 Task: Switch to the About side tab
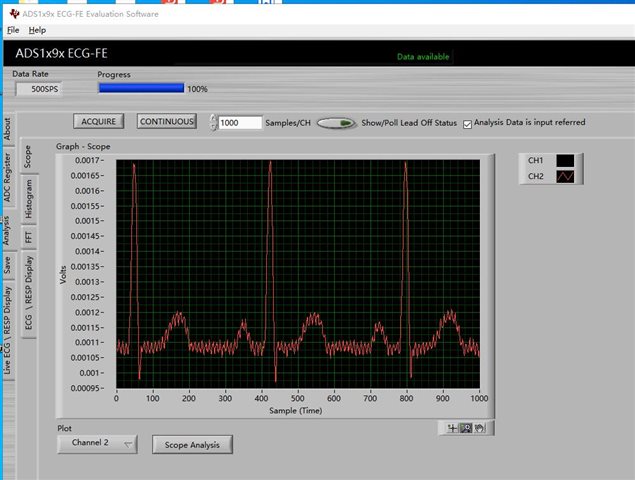point(8,129)
